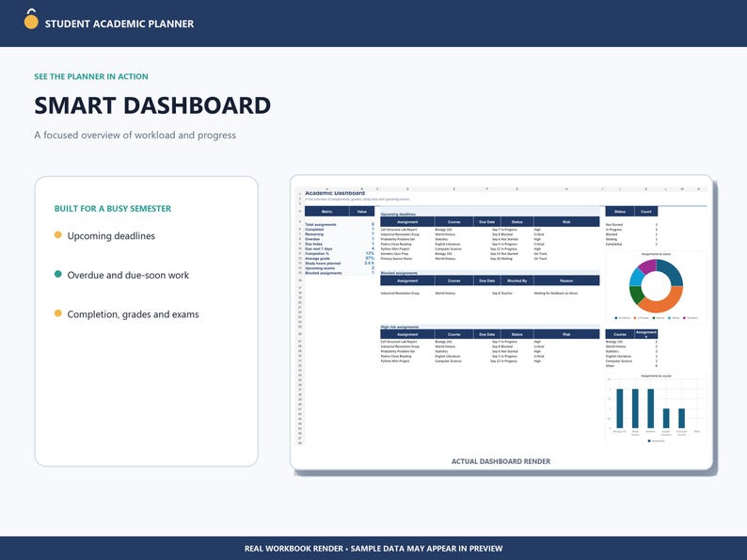Click the 'Academic Dashboard' title in the render
747x560 pixels.
coord(334,193)
